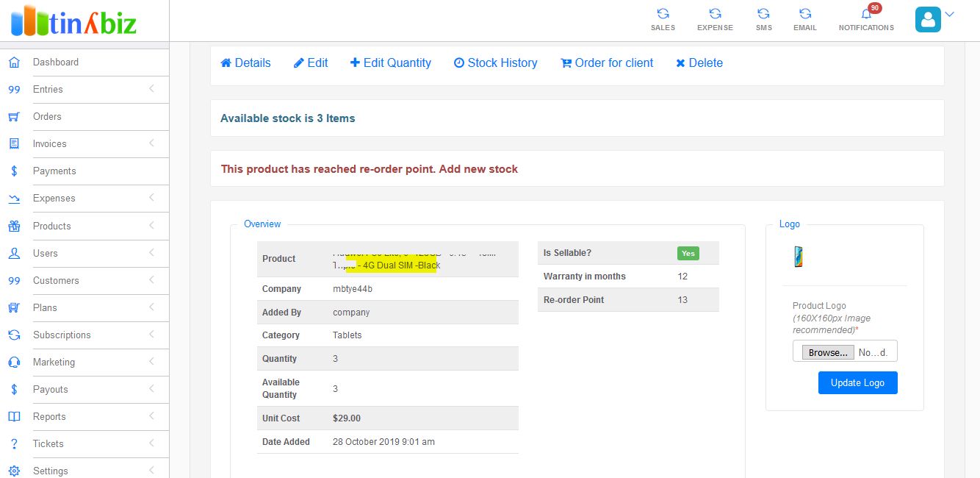
Task: Click the Tickets question mark icon
Action: tap(14, 443)
